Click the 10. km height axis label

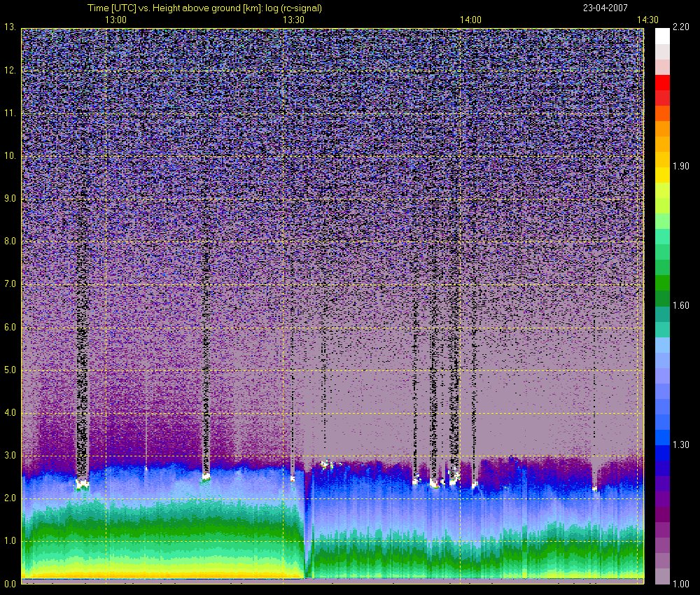click(x=10, y=156)
